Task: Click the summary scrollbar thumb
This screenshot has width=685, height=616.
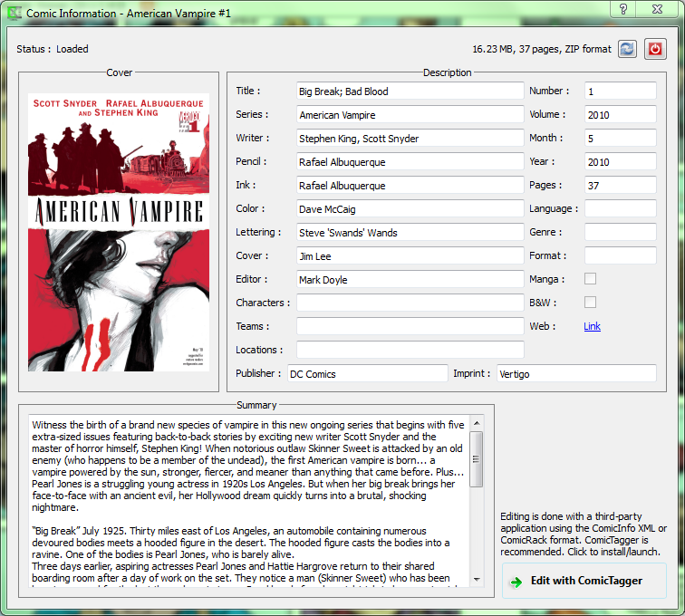Action: point(477,458)
